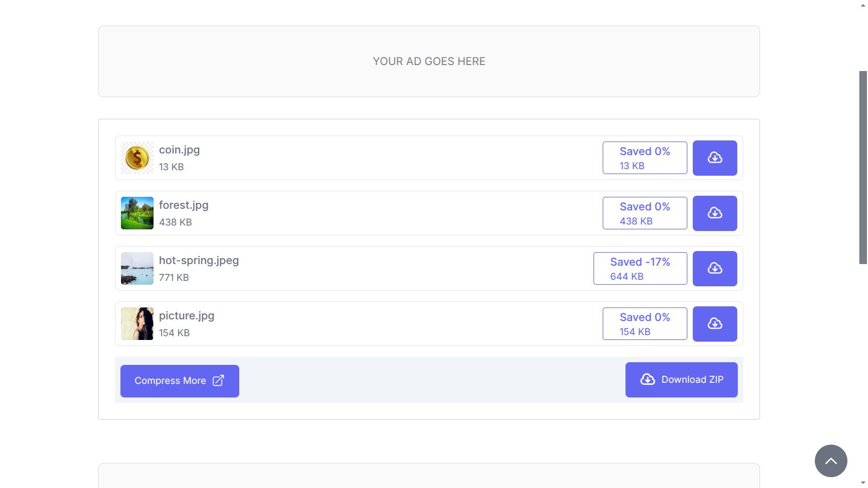Click the page's vertical scrollbar thumb
Viewport: 868px width, 488px height.
coord(863,167)
